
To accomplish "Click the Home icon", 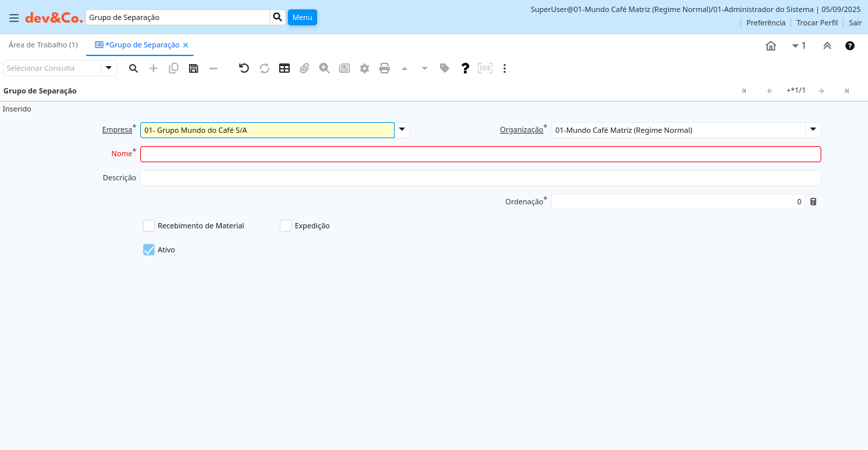I will click(771, 45).
